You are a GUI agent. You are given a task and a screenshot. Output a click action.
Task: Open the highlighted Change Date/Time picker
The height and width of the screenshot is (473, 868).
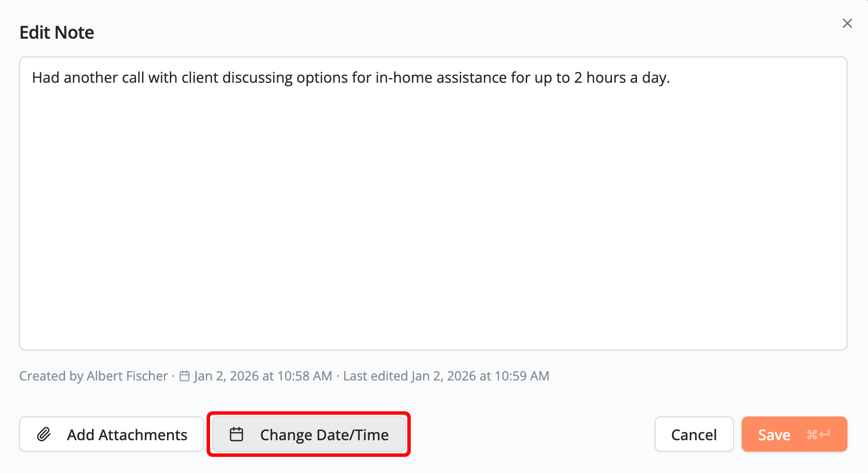308,434
